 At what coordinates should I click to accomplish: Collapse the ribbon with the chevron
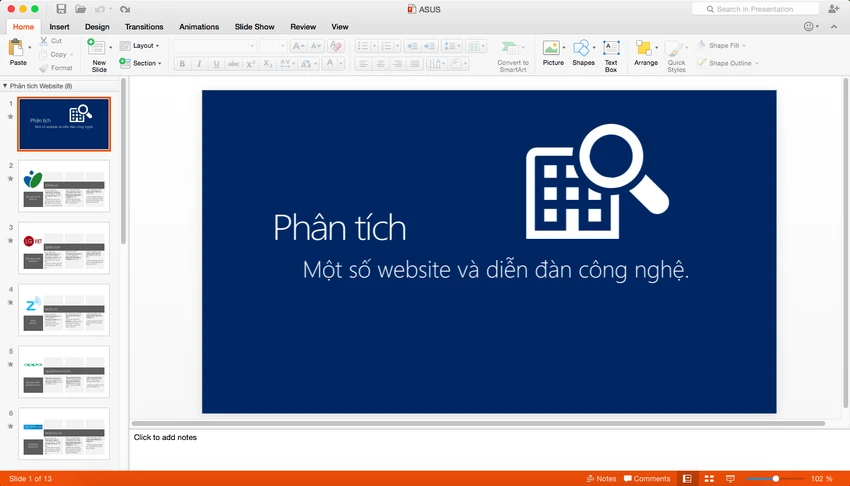click(x=834, y=27)
